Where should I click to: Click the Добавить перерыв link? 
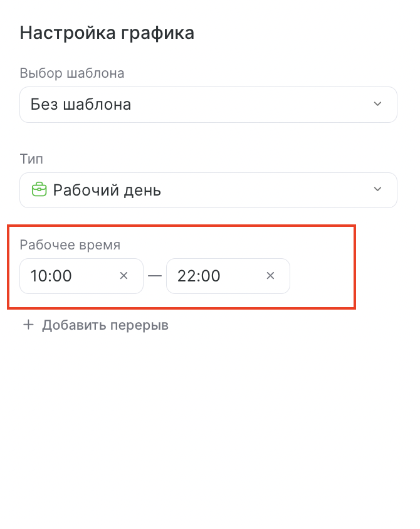tap(95, 325)
